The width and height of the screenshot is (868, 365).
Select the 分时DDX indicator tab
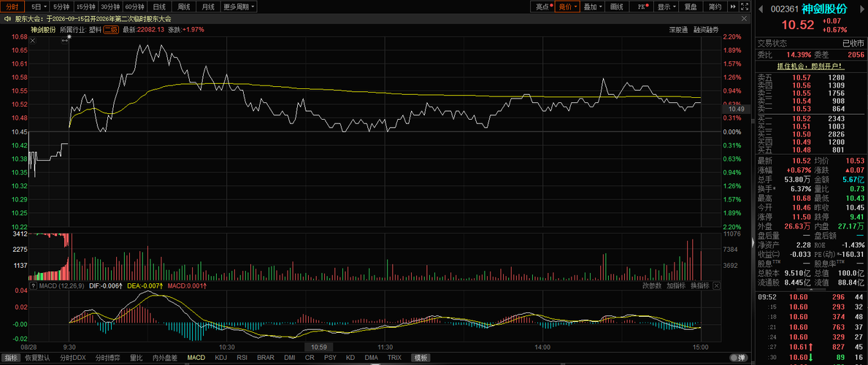point(72,358)
